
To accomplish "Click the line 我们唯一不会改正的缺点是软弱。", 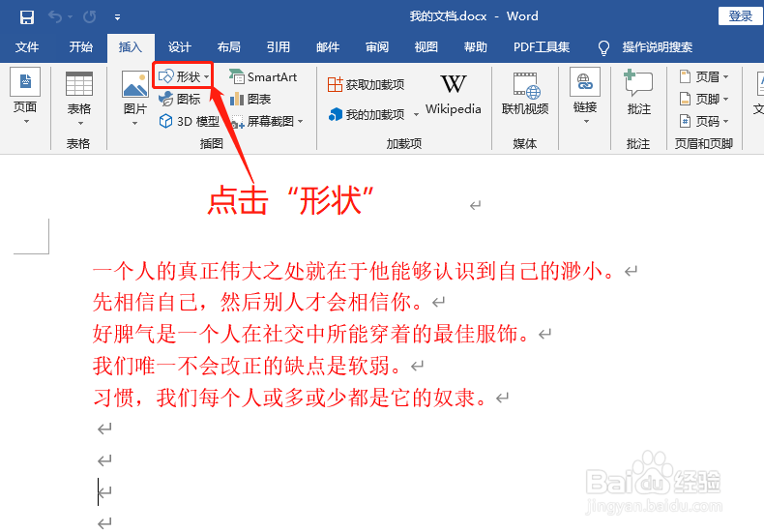I will (247, 366).
